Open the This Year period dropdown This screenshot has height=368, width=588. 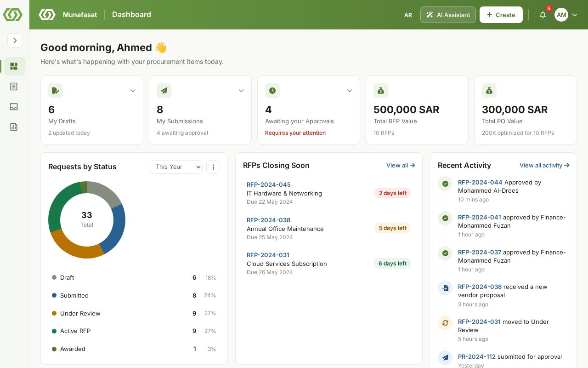pos(176,167)
